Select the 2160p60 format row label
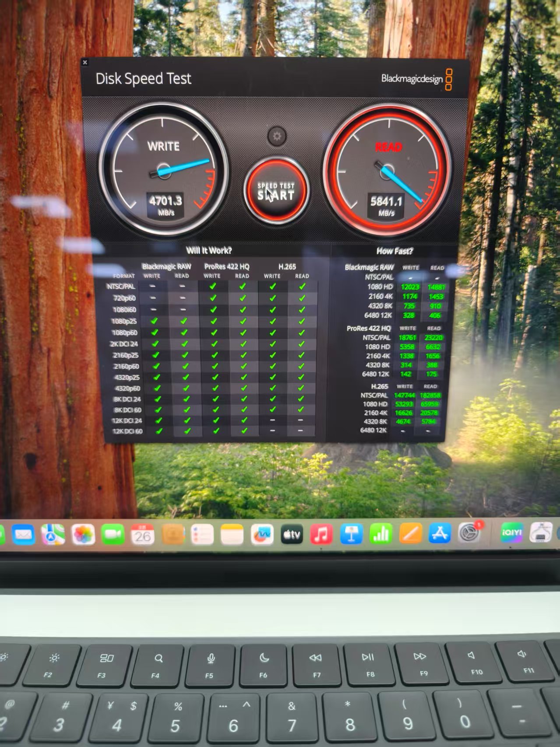The image size is (560, 747). click(x=126, y=366)
